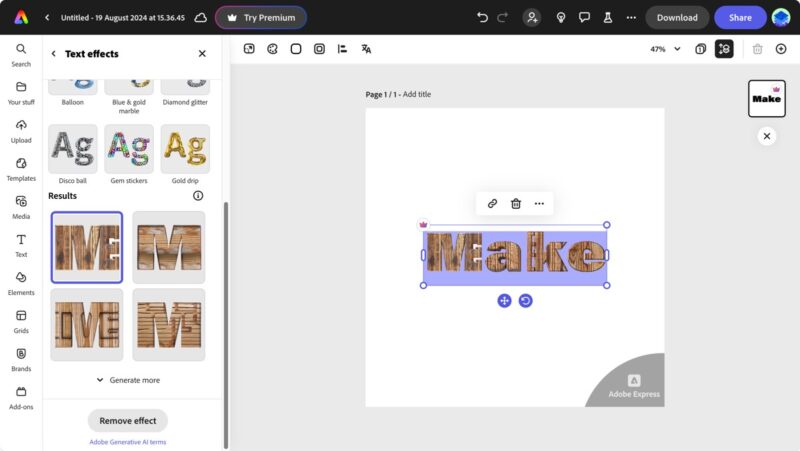Select the third wood result thumbnail
The height and width of the screenshot is (451, 800).
[87, 325]
